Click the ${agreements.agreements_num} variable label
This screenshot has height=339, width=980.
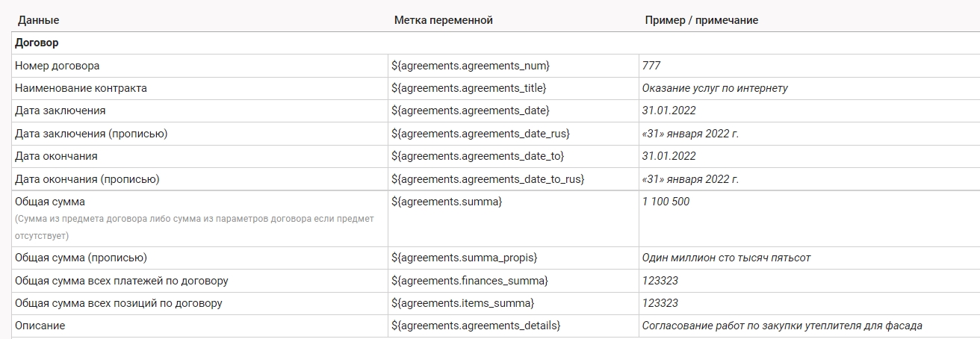[x=475, y=66]
